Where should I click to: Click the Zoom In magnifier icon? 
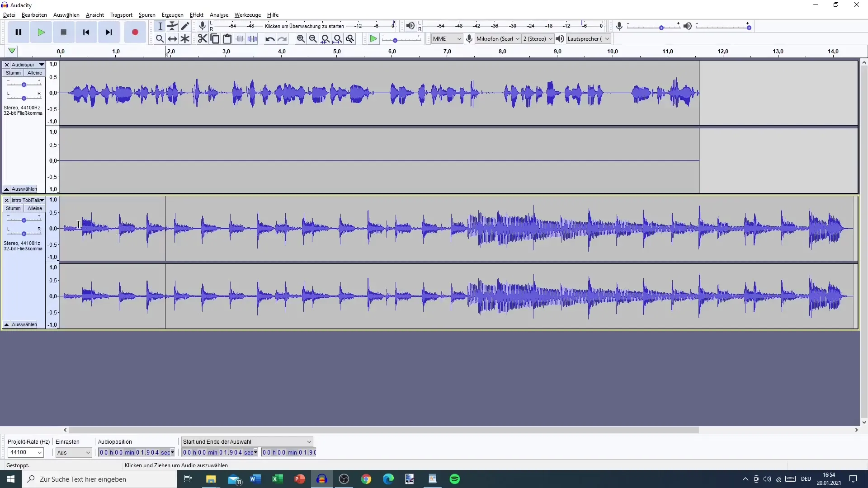301,39
